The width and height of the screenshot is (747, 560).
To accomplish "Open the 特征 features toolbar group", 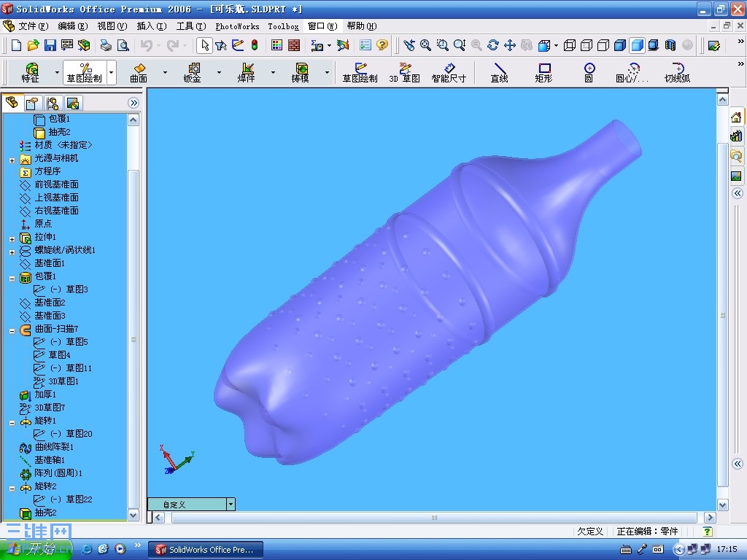I will (31, 72).
